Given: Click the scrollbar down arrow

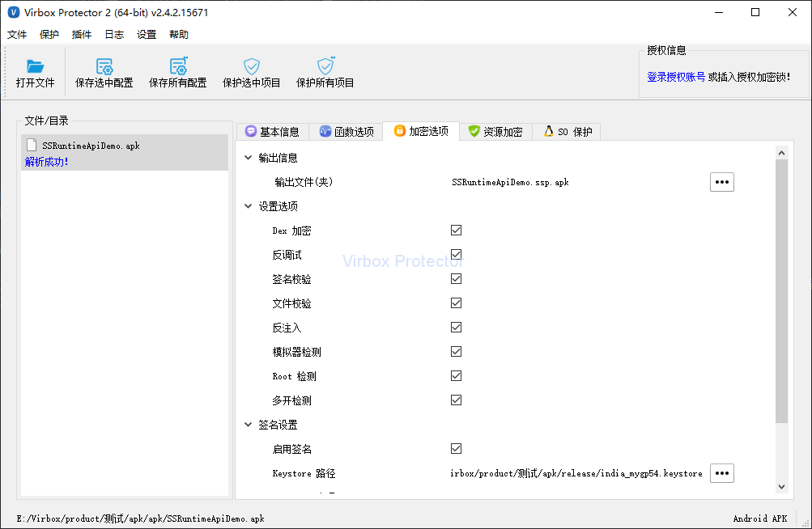Looking at the screenshot, I should (781, 487).
